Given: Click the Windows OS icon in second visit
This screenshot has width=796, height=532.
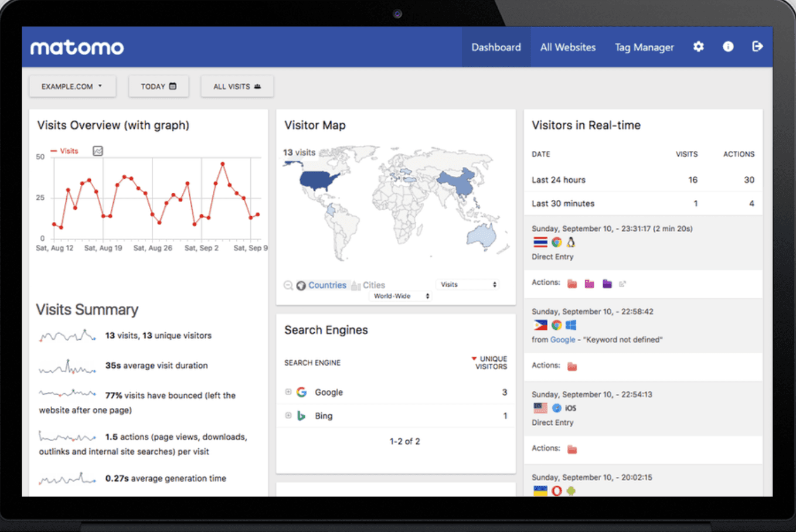Looking at the screenshot, I should pyautogui.click(x=571, y=325).
